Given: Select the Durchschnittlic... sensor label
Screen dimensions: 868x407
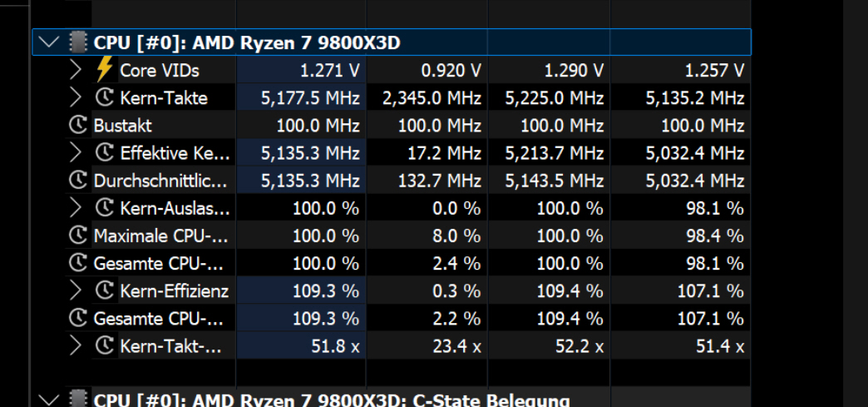Looking at the screenshot, I should tap(160, 181).
